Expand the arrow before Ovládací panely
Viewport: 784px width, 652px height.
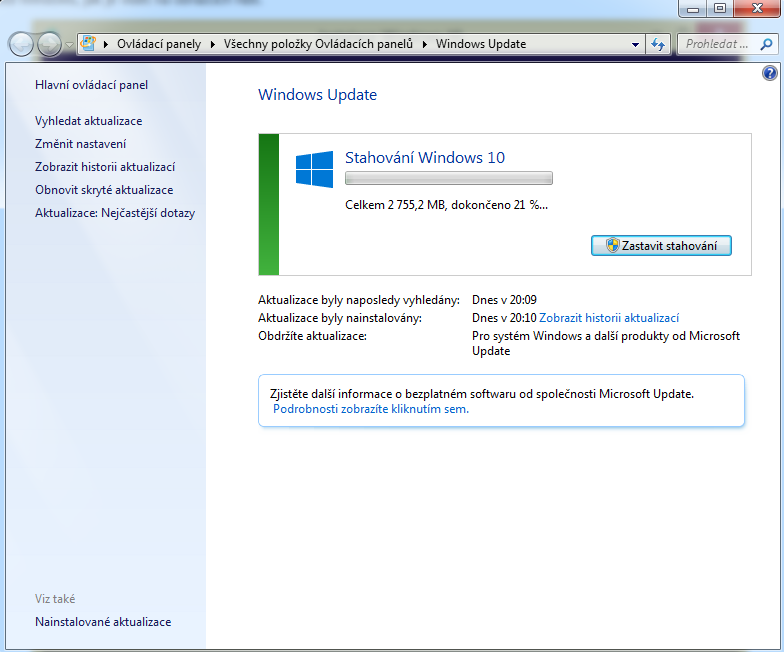pyautogui.click(x=106, y=44)
